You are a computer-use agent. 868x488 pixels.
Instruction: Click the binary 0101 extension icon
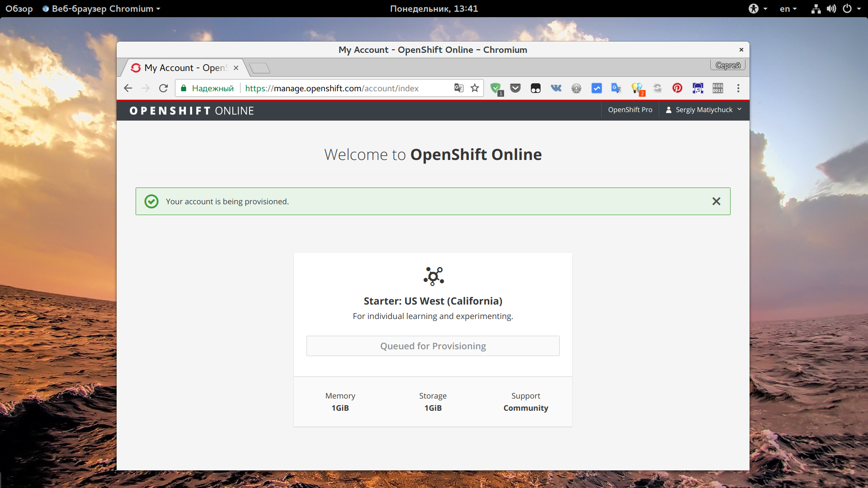(x=718, y=88)
